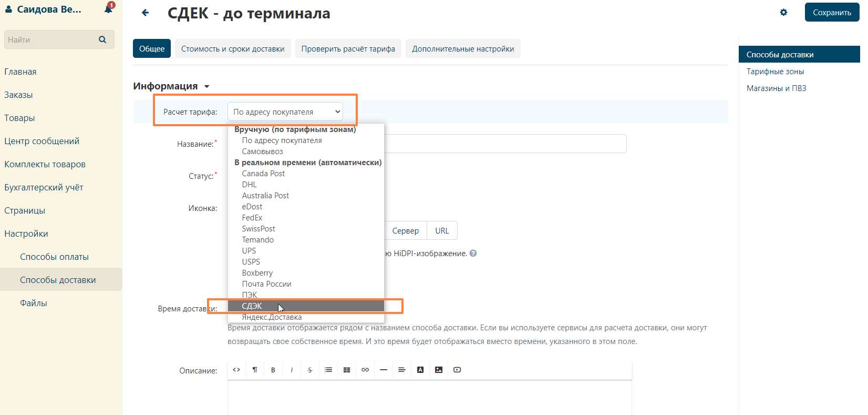This screenshot has width=868, height=415.
Task: Apply italic formatting in description editor
Action: (292, 370)
